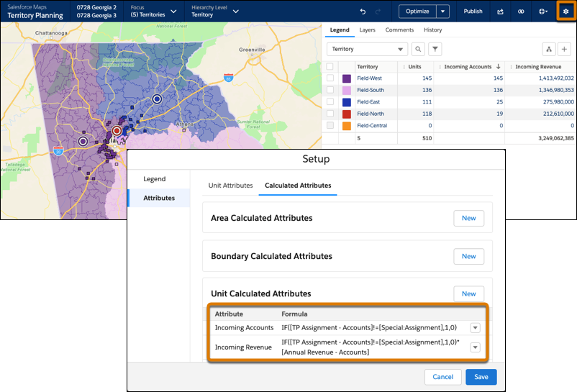
Task: Open the Field-Central territory link
Action: click(372, 125)
